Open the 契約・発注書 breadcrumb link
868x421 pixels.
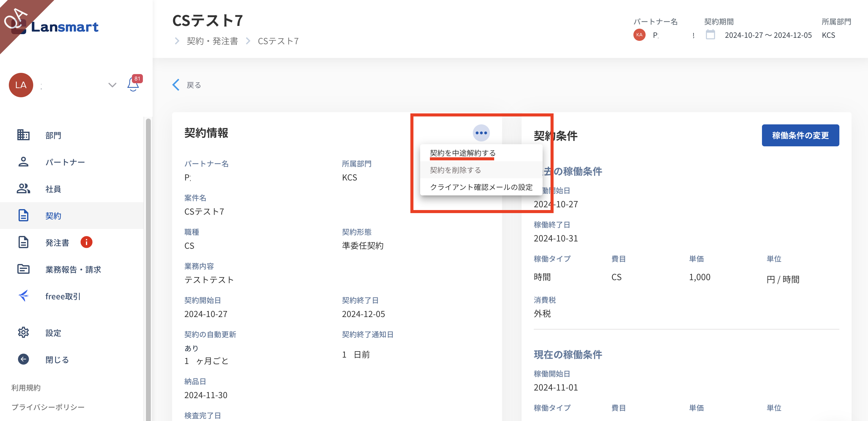click(x=212, y=41)
